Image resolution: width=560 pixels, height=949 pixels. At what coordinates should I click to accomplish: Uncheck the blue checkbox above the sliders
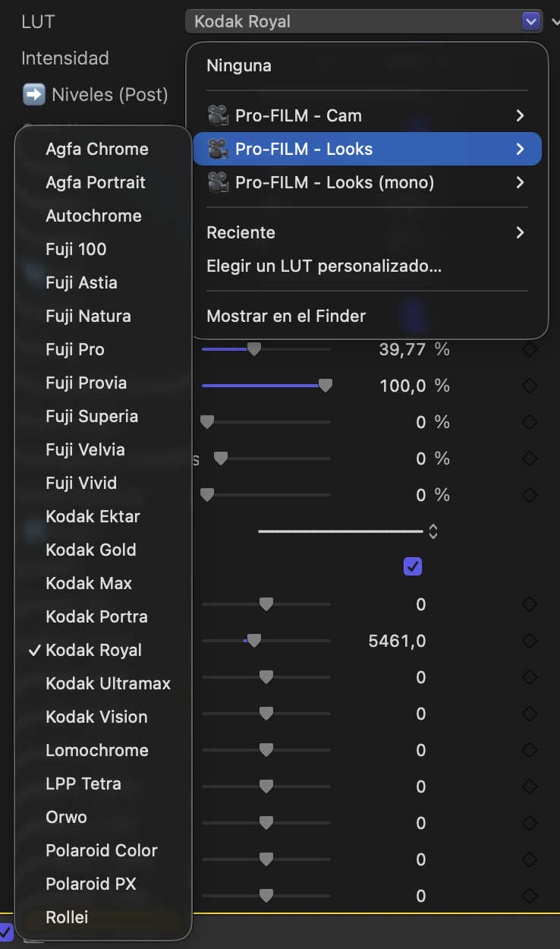coord(412,566)
